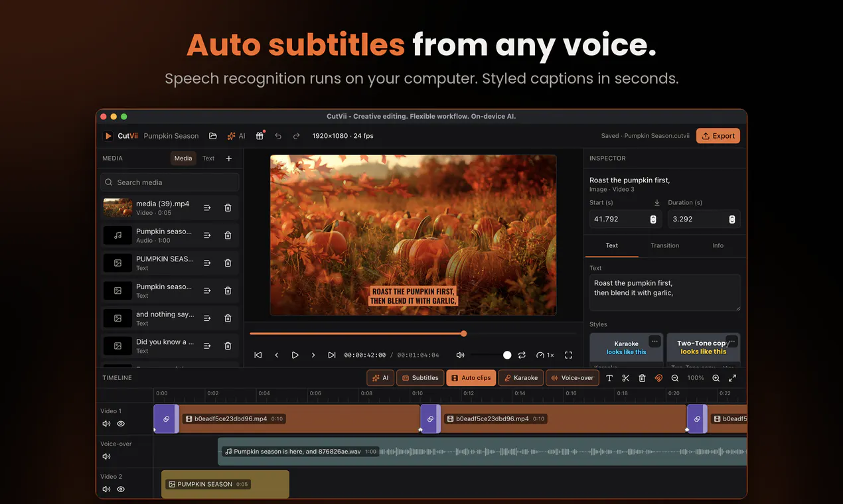Zoom out the timeline

coord(675,378)
